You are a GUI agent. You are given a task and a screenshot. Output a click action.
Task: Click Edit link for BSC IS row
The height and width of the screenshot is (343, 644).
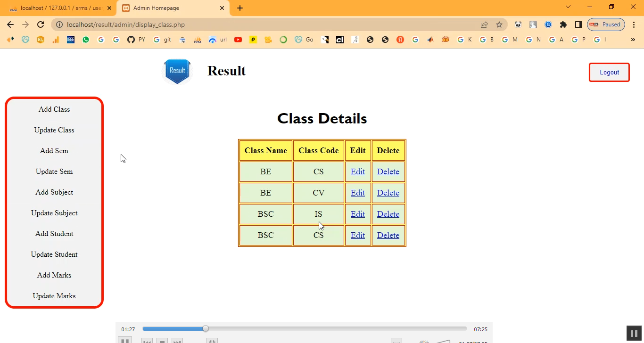tap(357, 214)
